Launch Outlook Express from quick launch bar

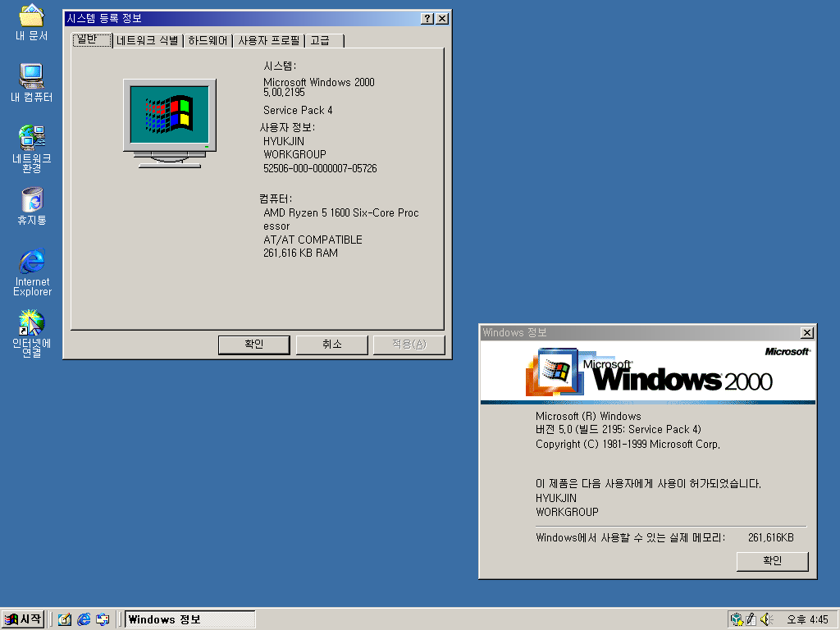103,619
